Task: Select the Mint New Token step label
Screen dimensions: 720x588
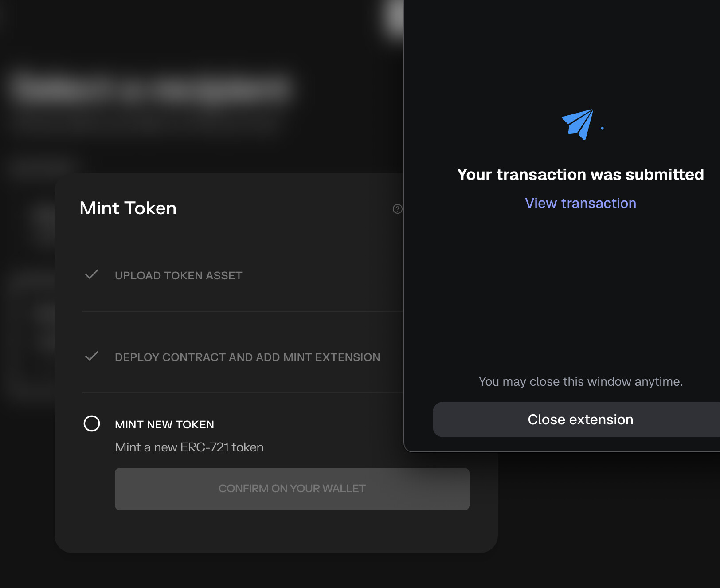Action: click(x=164, y=425)
